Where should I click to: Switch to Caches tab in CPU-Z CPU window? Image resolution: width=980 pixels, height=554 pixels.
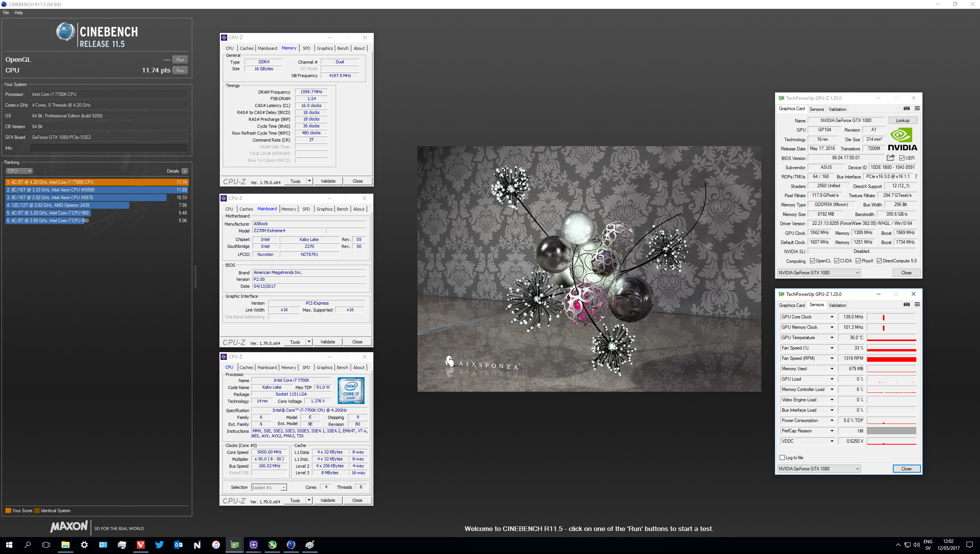tap(246, 368)
